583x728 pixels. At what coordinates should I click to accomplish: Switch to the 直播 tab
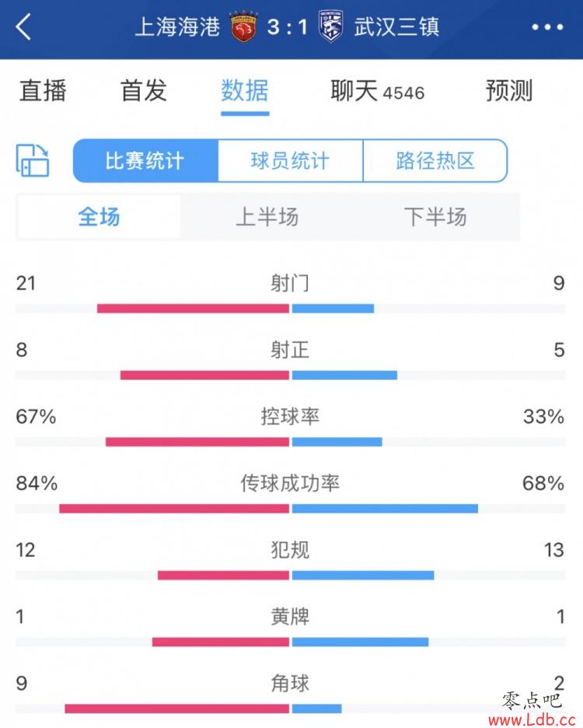point(43,90)
